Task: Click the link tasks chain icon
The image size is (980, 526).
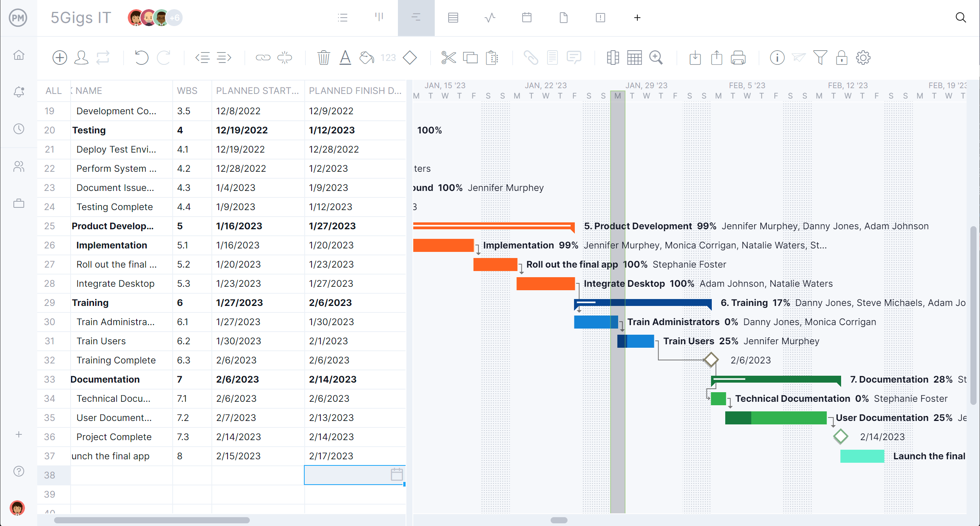Action: click(263, 58)
